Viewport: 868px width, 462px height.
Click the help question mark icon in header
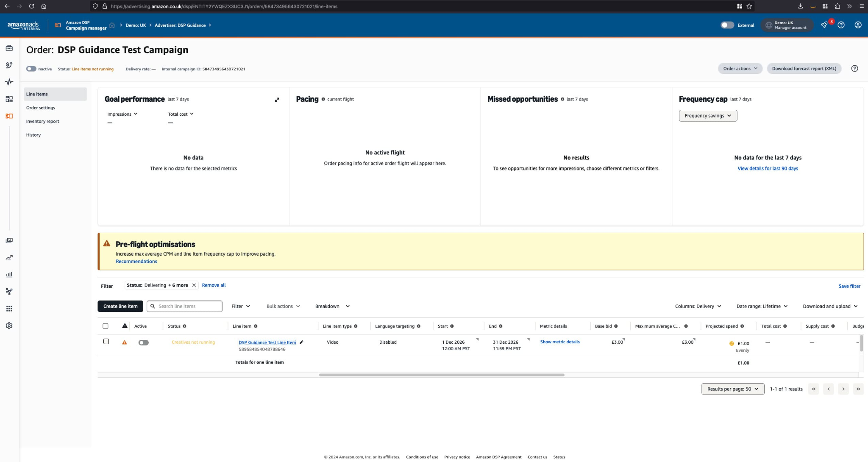point(841,25)
